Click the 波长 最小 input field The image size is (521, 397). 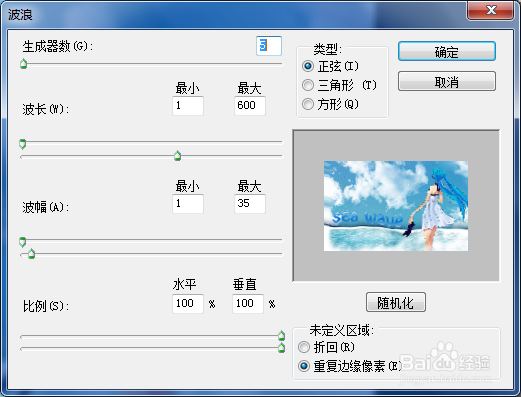coord(188,106)
